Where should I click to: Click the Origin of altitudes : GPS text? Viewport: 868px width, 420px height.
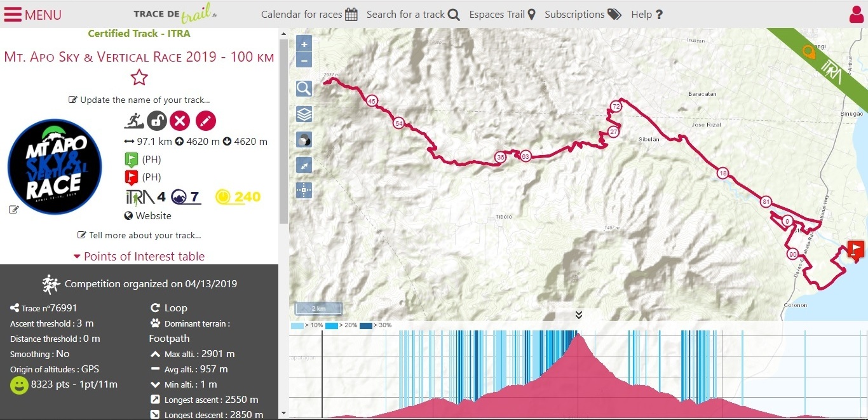click(55, 369)
